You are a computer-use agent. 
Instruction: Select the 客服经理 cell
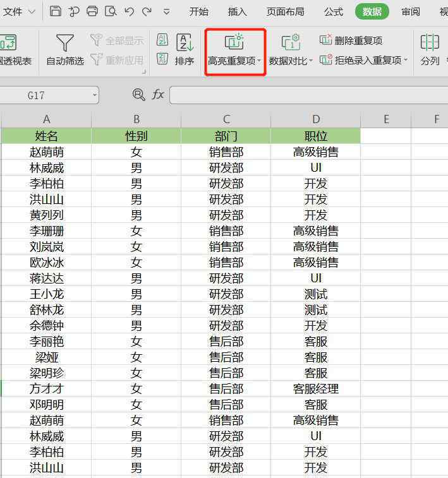click(316, 389)
